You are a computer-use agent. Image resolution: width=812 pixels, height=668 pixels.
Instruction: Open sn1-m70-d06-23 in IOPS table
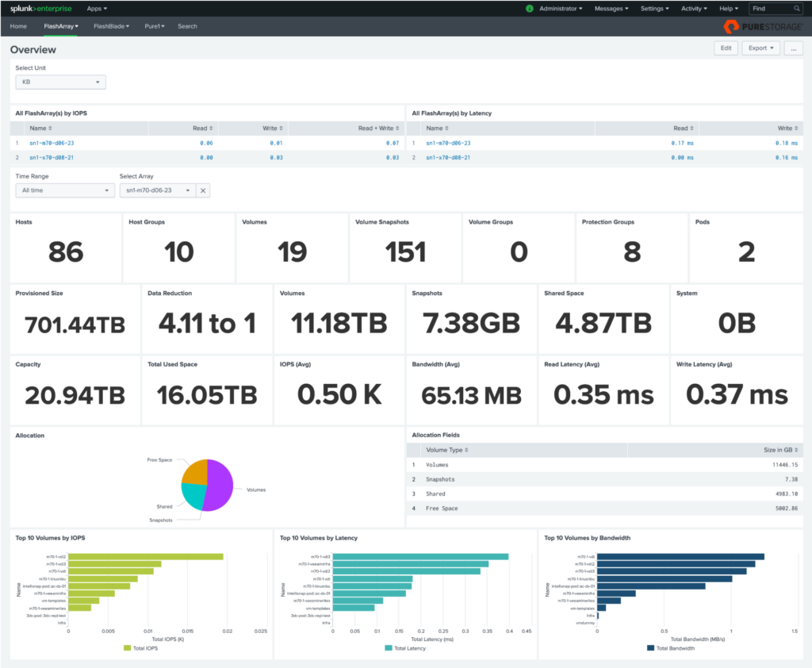tap(52, 143)
